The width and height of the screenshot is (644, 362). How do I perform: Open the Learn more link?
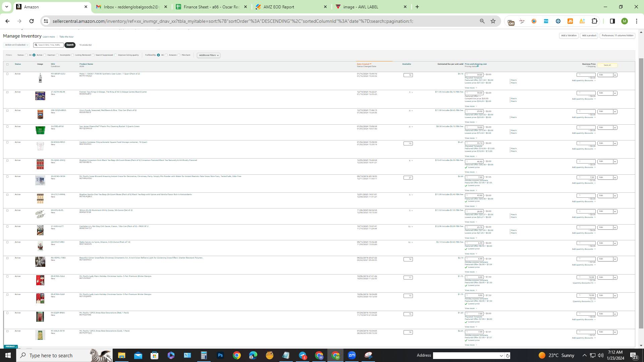[49, 37]
